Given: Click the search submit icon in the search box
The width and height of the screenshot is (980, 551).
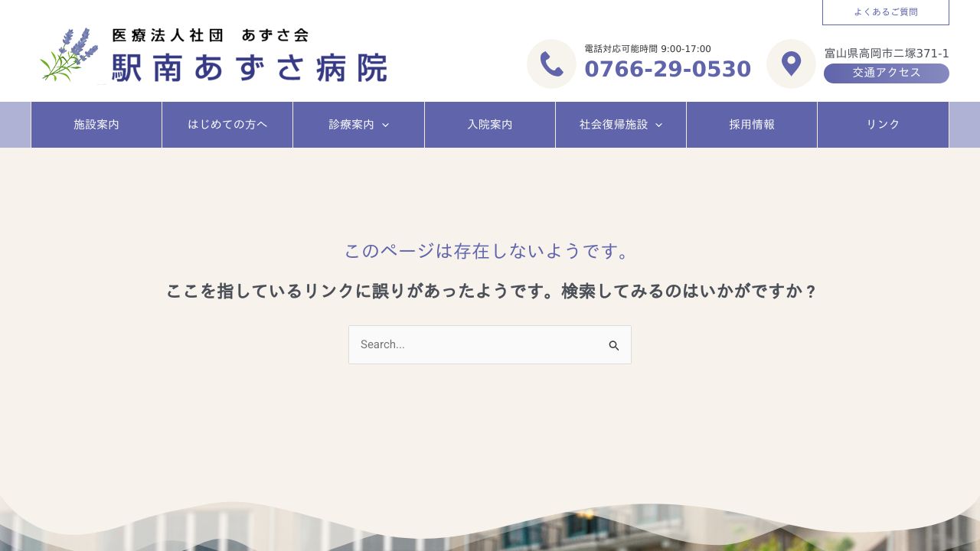Looking at the screenshot, I should tap(614, 345).
